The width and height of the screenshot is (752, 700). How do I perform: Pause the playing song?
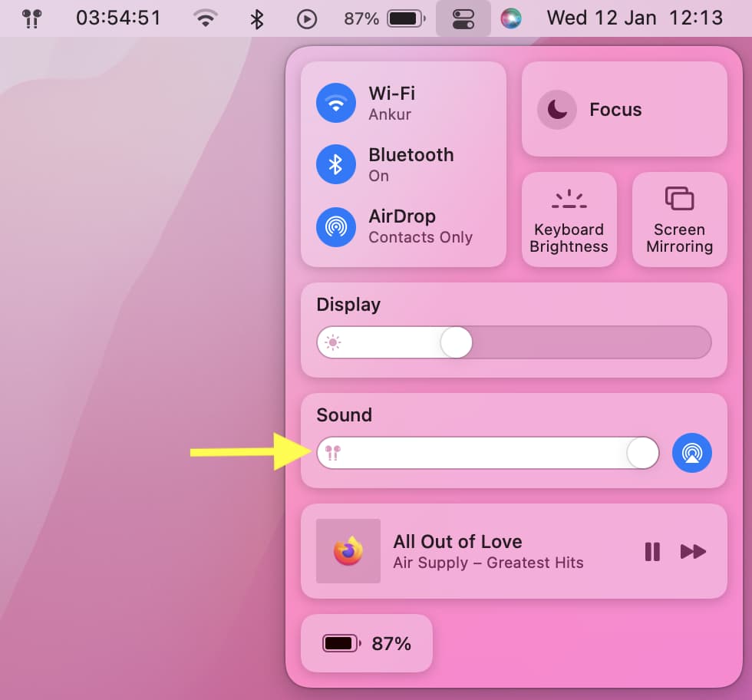[x=652, y=551]
